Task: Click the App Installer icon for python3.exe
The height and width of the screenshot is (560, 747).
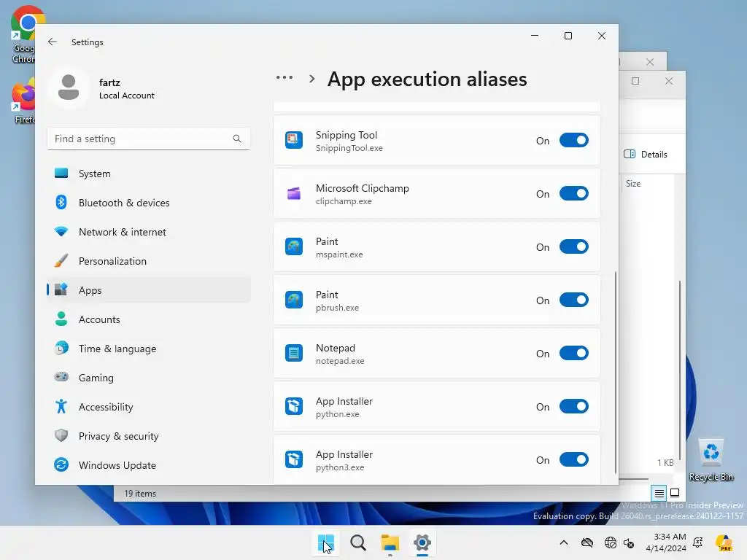Action: (x=294, y=460)
